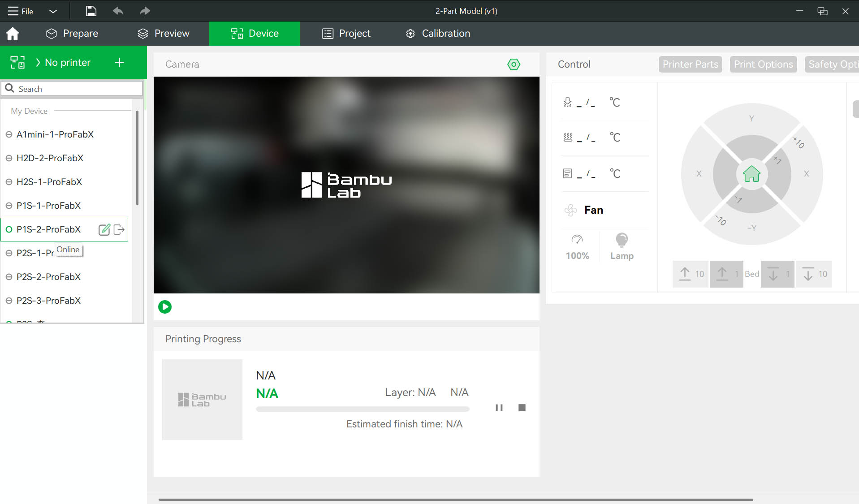
Task: Click the home icon in the top bar
Action: coord(13,34)
